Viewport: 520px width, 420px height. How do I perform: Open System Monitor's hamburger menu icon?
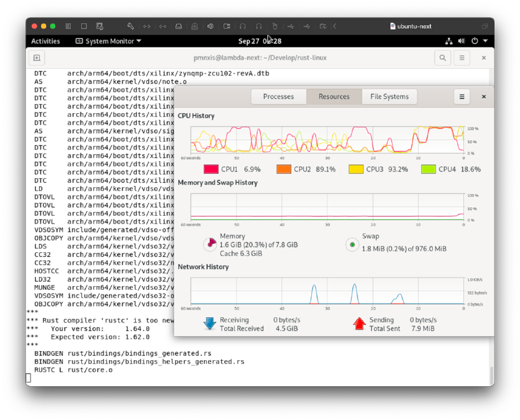point(461,96)
